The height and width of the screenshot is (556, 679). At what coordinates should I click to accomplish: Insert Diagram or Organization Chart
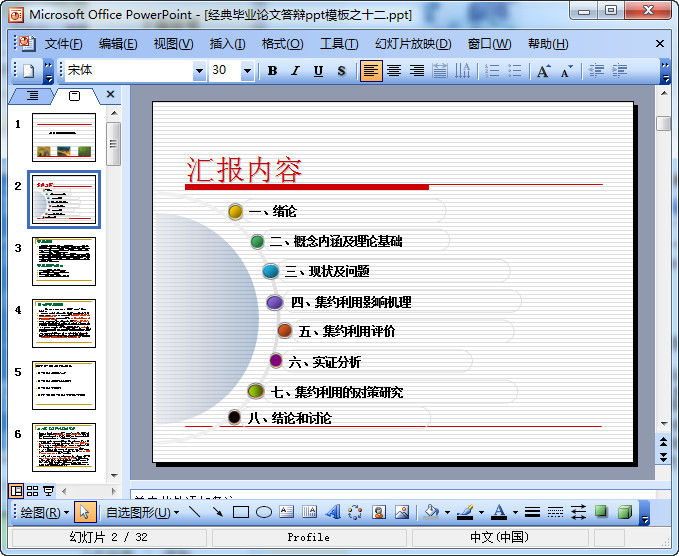pyautogui.click(x=356, y=512)
